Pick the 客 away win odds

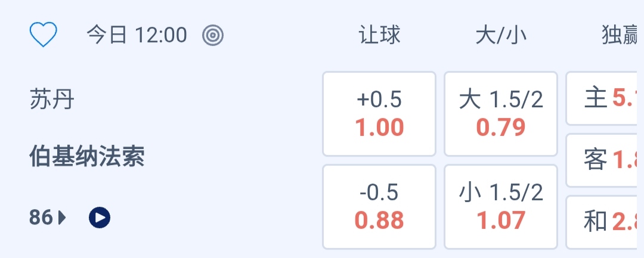pyautogui.click(x=605, y=160)
